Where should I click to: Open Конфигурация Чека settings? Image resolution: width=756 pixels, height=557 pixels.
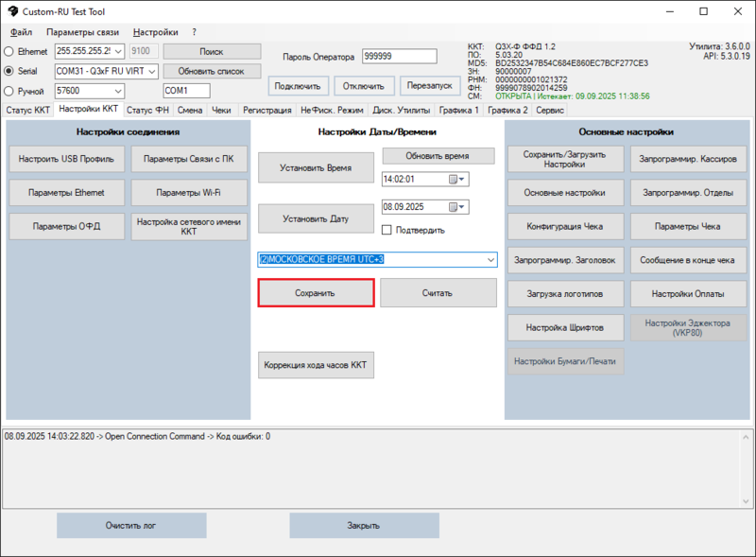pos(564,227)
